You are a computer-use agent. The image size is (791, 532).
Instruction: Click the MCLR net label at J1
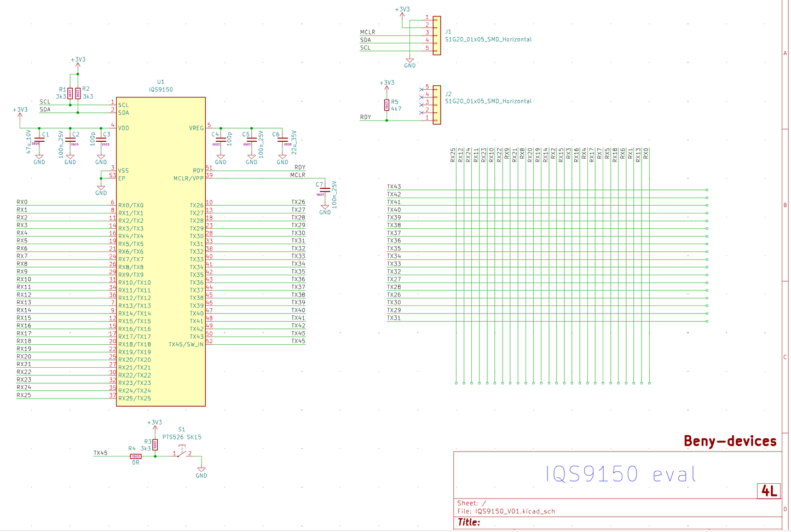(367, 32)
